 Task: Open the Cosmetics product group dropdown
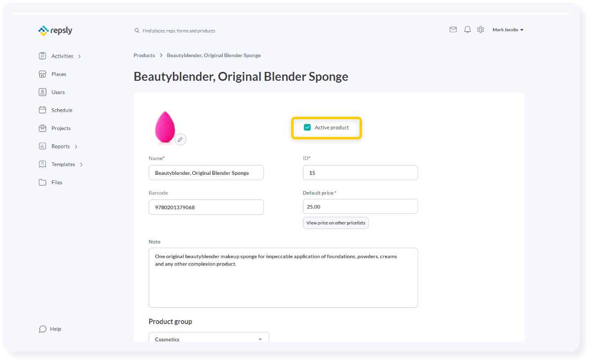pos(209,338)
